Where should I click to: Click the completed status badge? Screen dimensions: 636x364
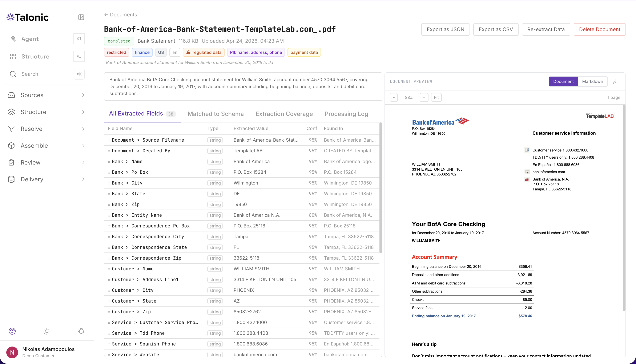coord(119,41)
